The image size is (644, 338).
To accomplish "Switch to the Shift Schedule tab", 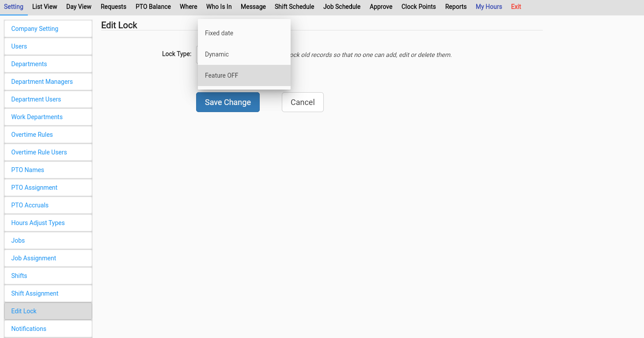I will click(x=294, y=7).
